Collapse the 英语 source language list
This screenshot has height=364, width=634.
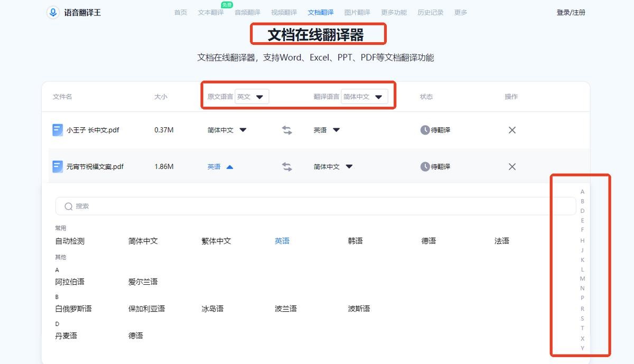pyautogui.click(x=229, y=167)
